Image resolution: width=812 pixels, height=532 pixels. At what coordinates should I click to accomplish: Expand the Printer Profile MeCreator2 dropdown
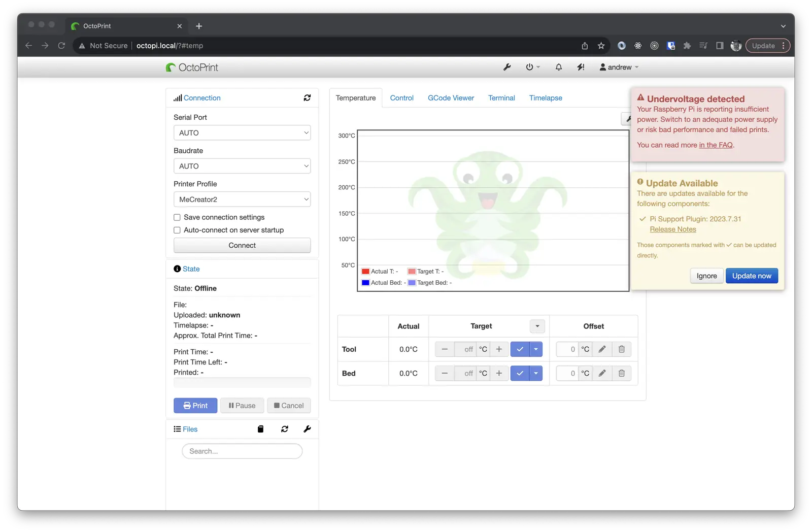(242, 199)
